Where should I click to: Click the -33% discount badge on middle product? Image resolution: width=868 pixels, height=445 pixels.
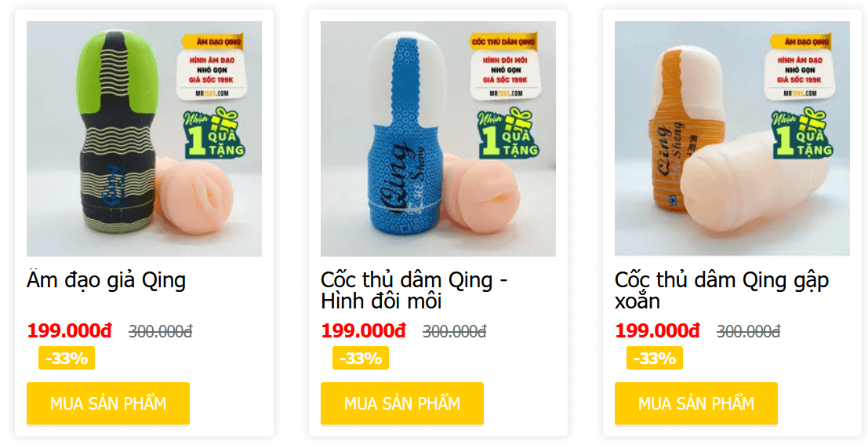pos(361,358)
